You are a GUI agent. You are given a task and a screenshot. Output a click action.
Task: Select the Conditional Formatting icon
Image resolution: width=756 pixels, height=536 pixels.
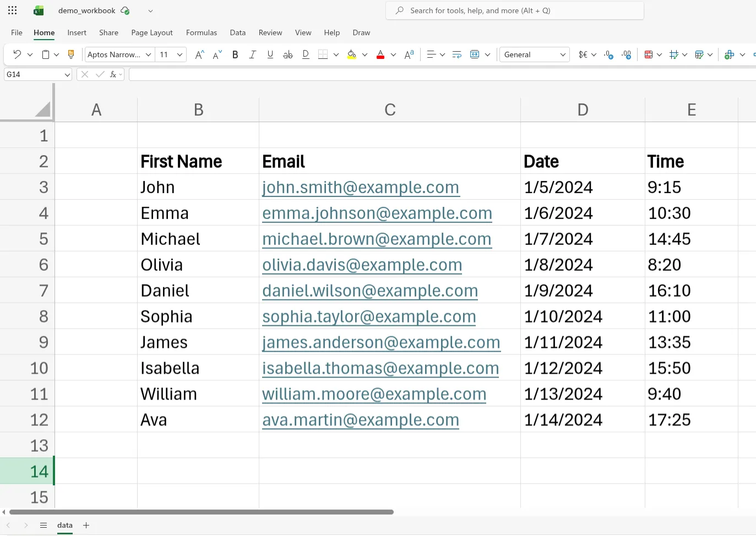(x=648, y=54)
